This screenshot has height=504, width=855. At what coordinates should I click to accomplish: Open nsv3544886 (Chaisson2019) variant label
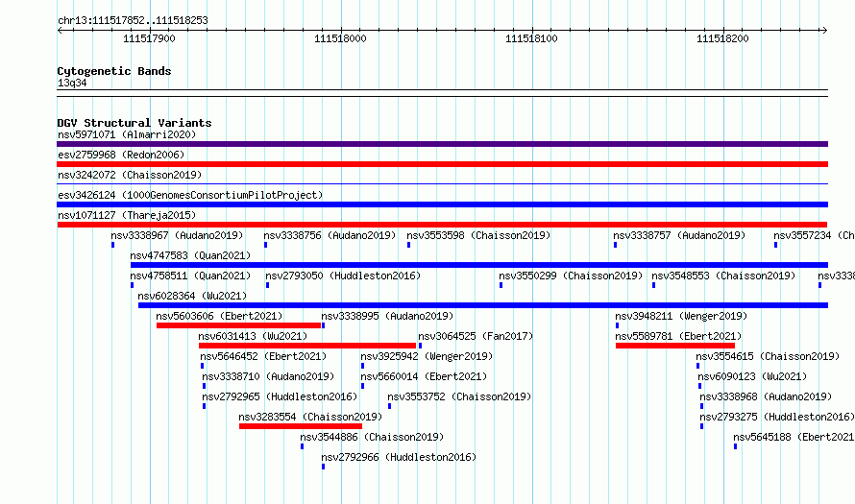pyautogui.click(x=372, y=437)
